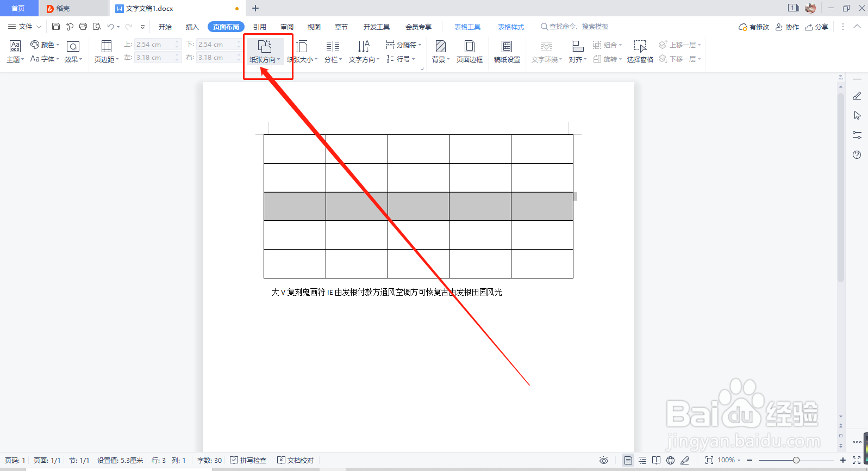Click the settings sliders icon in right sidebar
868x471 pixels.
[x=857, y=135]
